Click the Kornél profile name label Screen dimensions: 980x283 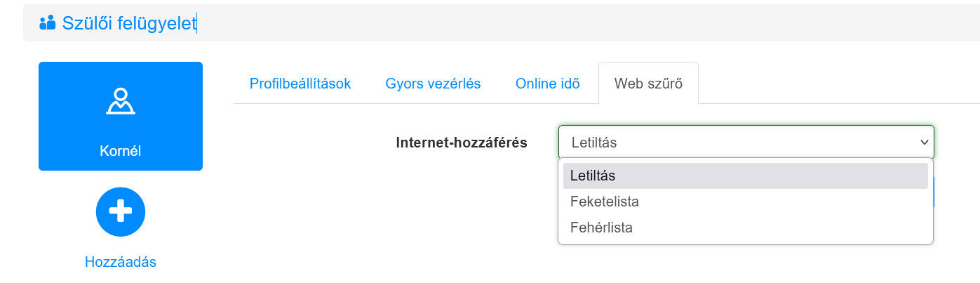click(x=121, y=151)
